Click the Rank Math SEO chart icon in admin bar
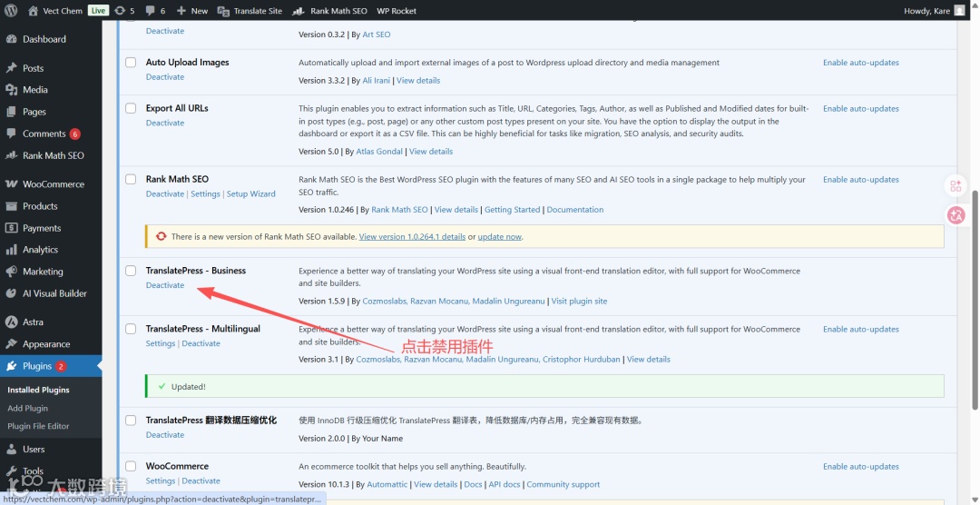Viewport: 980px width, 505px height. coord(299,11)
